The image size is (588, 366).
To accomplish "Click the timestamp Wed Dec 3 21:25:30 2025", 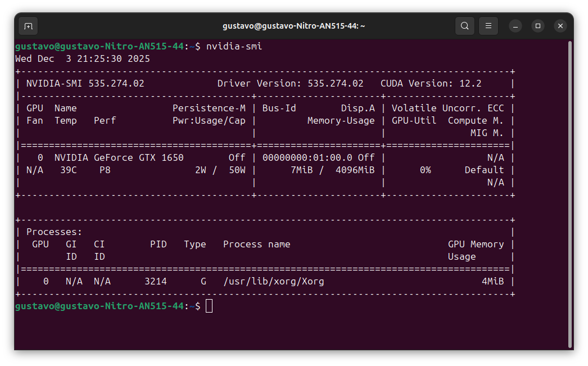I will [x=83, y=58].
